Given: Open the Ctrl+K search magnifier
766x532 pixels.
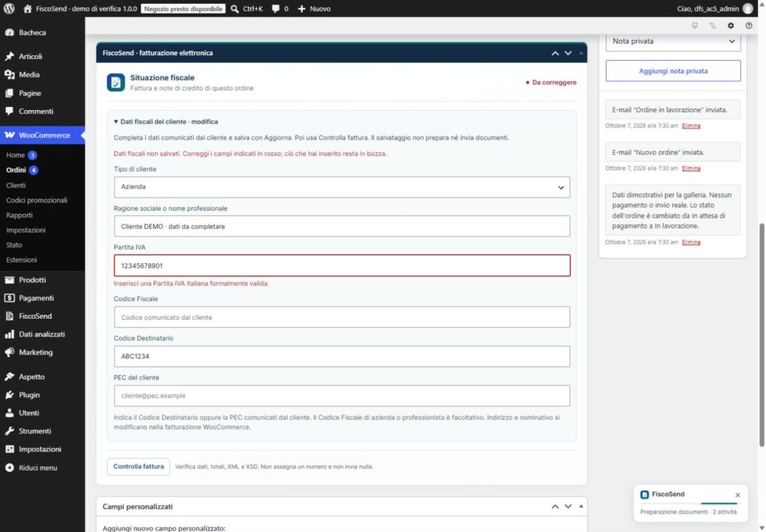Looking at the screenshot, I should click(x=234, y=9).
